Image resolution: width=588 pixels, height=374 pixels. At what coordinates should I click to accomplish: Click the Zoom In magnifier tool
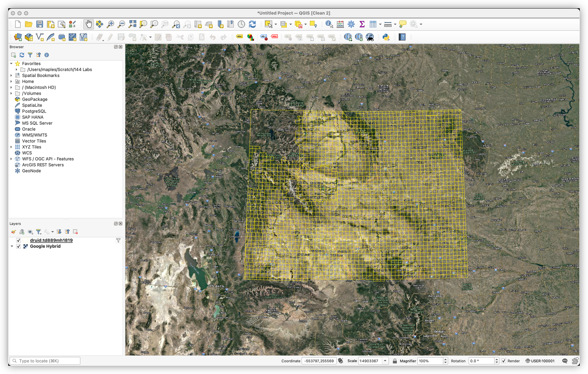click(110, 24)
